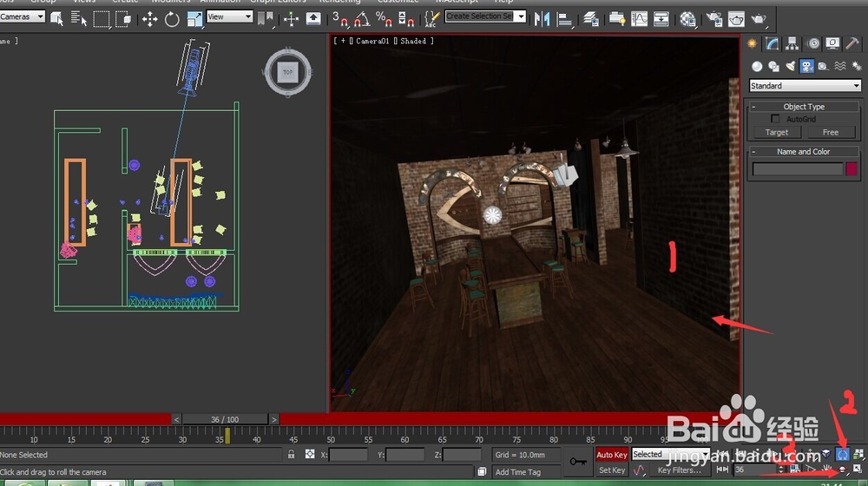Select by Name tool in main toolbar
868x486 pixels.
point(79,19)
